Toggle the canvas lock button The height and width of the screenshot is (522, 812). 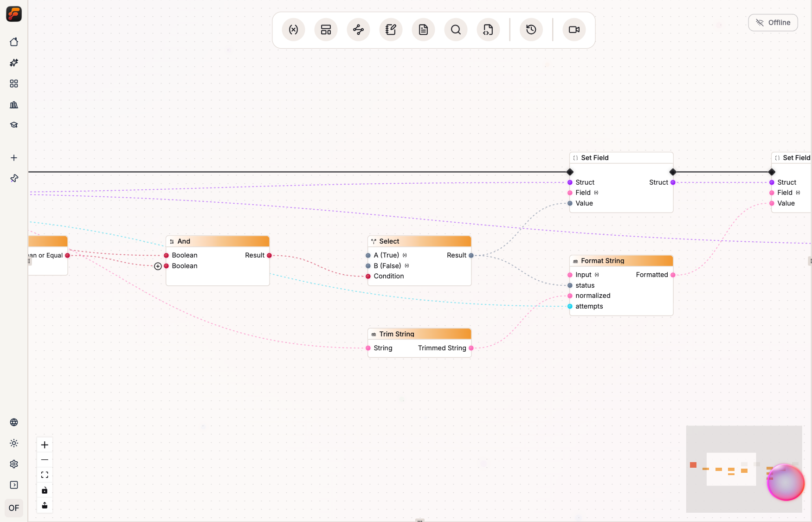[45, 490]
